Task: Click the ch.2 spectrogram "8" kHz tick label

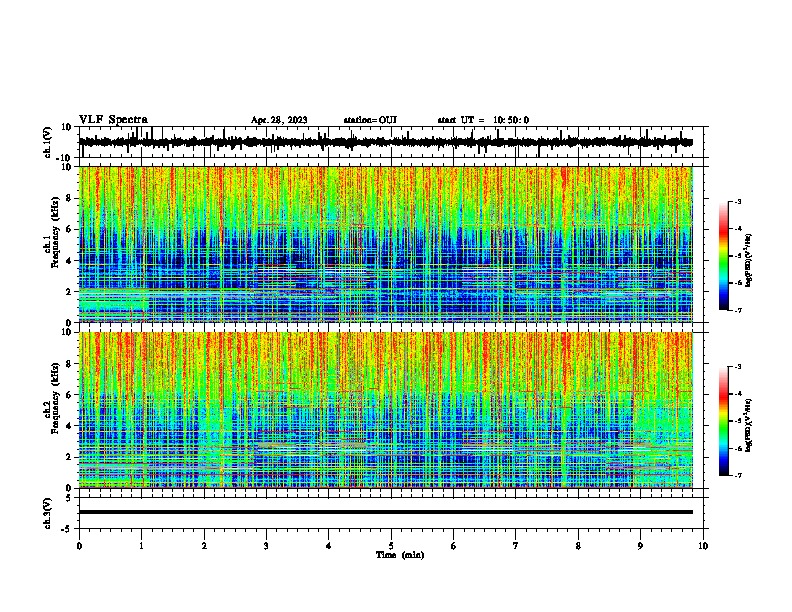Action: coord(70,364)
